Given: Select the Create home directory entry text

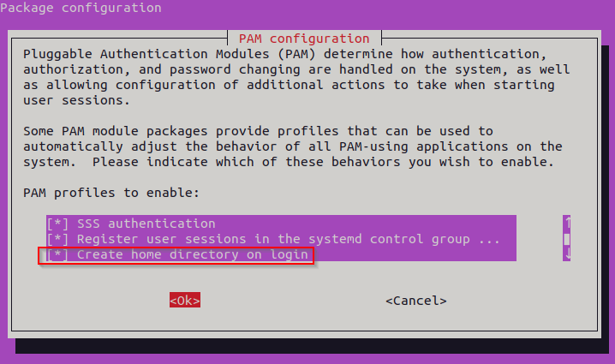Looking at the screenshot, I should [x=192, y=254].
